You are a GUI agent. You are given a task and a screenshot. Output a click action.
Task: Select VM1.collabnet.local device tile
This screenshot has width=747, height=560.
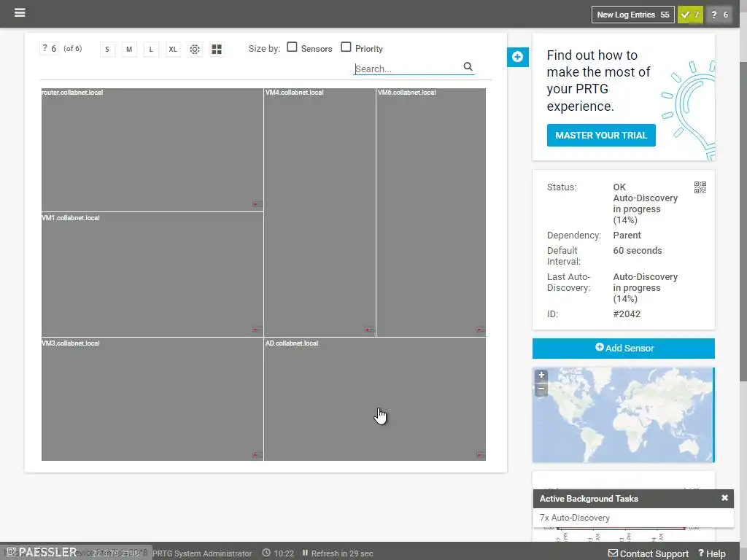pyautogui.click(x=152, y=275)
